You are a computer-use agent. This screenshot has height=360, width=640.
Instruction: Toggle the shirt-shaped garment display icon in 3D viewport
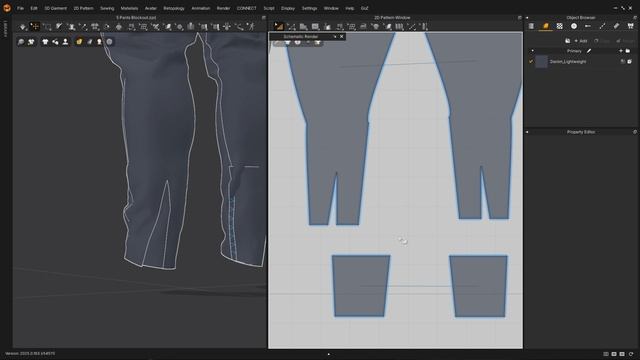(x=45, y=42)
